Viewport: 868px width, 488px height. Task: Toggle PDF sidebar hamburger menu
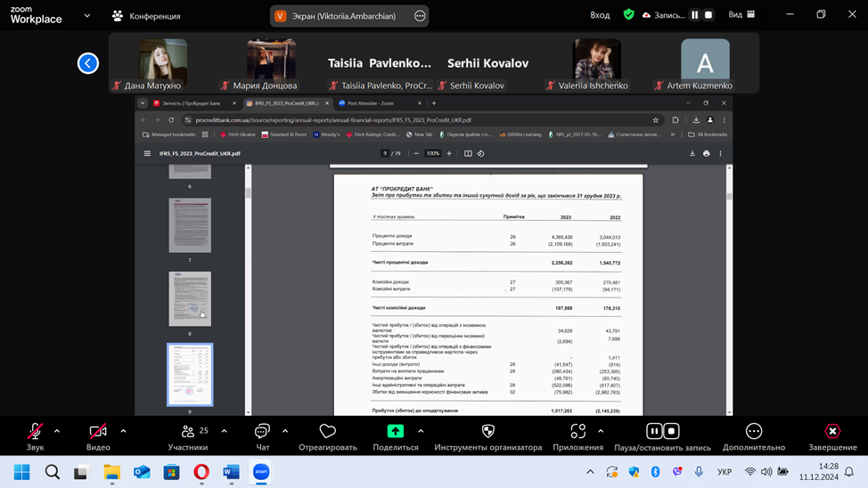[147, 154]
